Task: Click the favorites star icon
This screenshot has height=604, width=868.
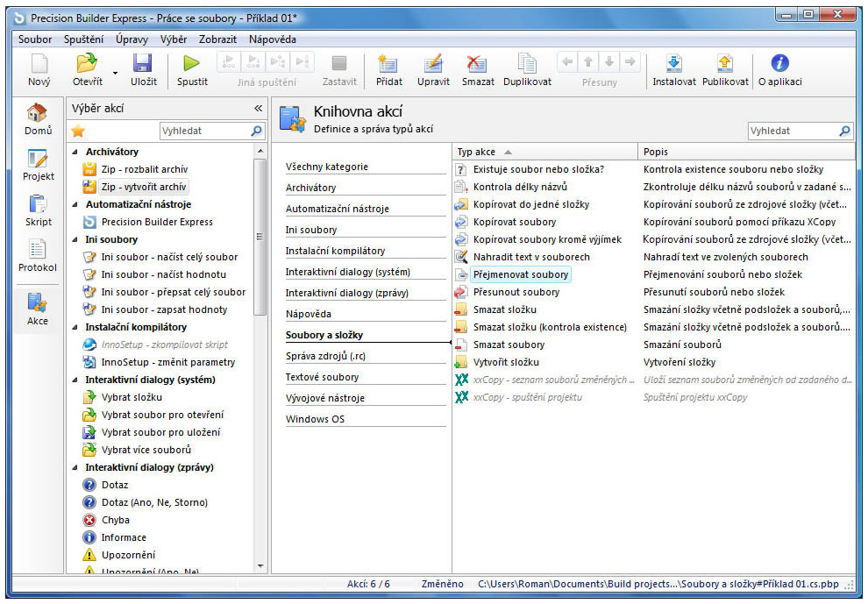Action: (x=78, y=131)
